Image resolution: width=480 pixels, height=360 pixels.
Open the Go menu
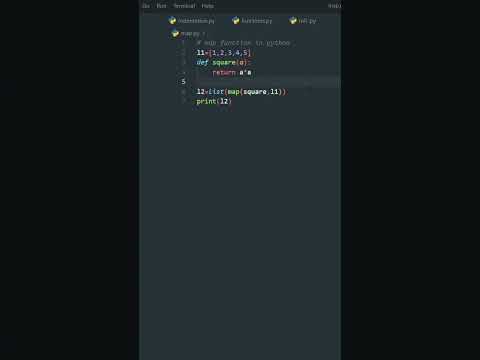pos(146,6)
